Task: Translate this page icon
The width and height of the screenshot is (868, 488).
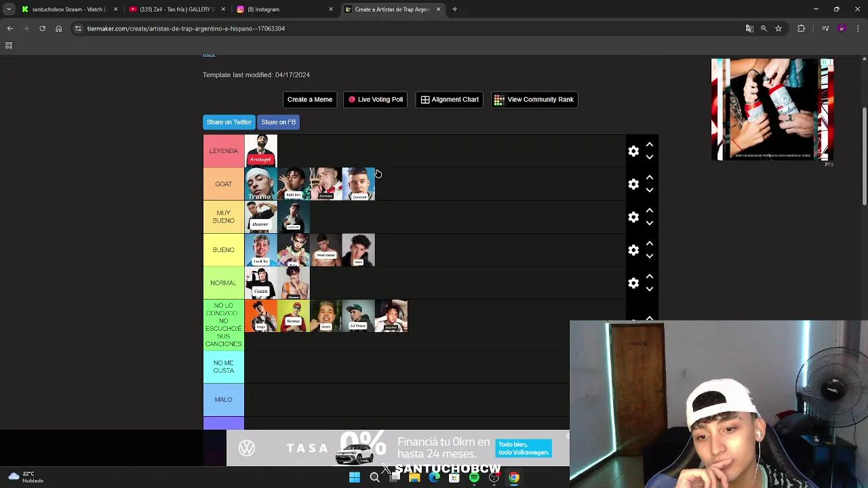Action: 749,28
